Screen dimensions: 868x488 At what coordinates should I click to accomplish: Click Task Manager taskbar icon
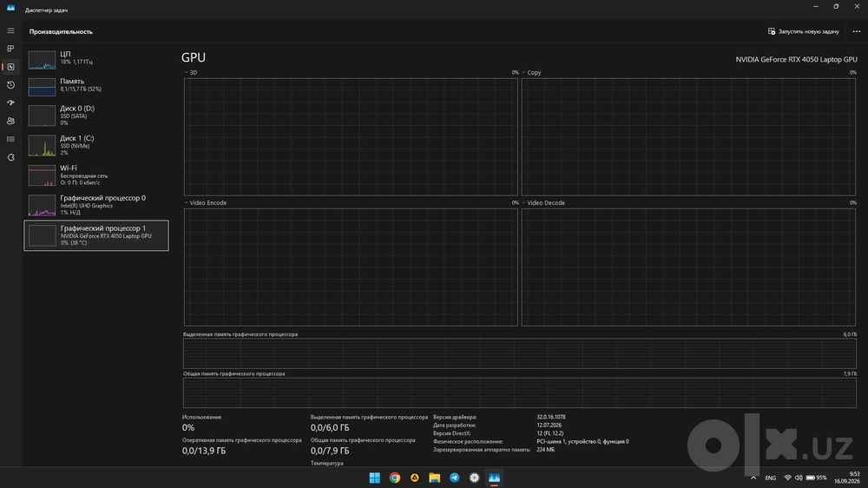click(x=495, y=478)
